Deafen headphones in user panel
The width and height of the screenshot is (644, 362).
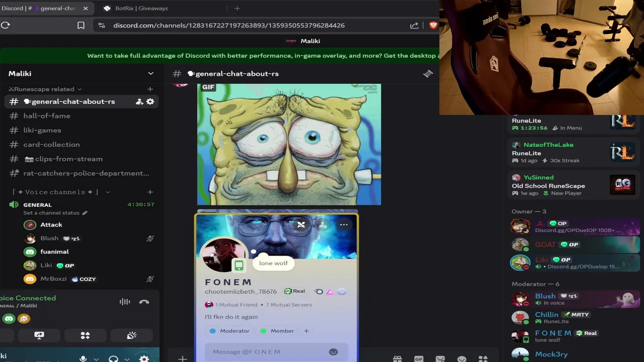(x=113, y=359)
